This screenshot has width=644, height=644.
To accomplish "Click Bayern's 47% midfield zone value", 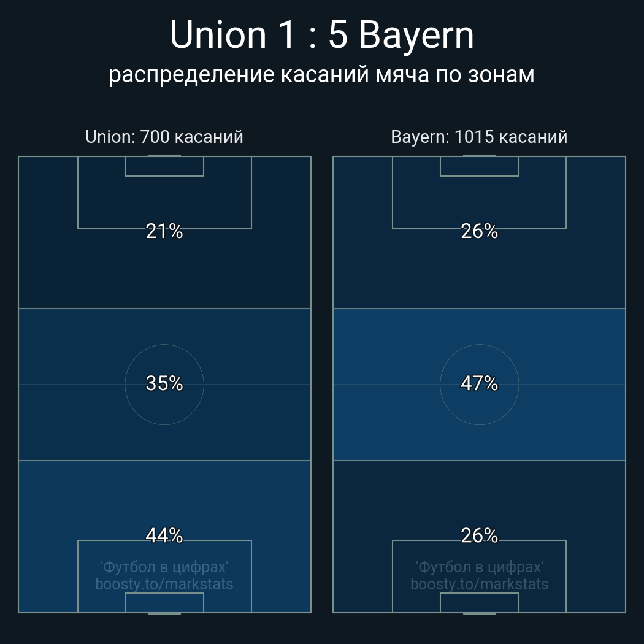I will pos(479,383).
